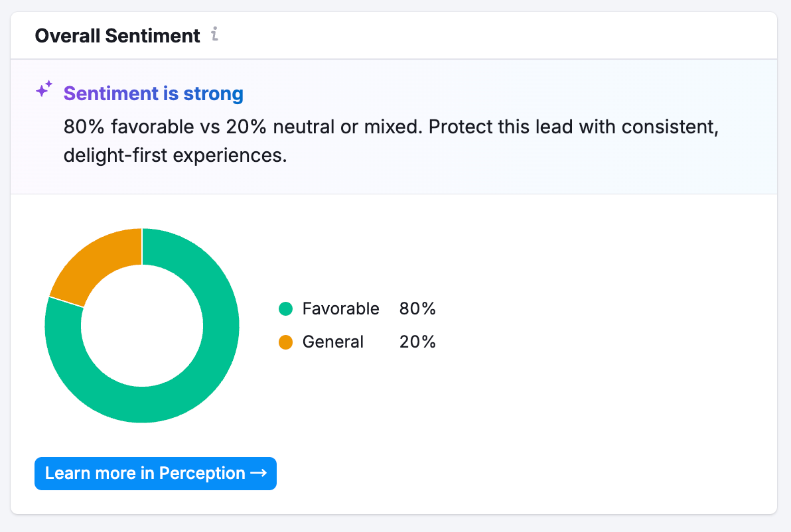Select the green Favorable legend dot
This screenshot has height=532, width=791.
(x=286, y=308)
